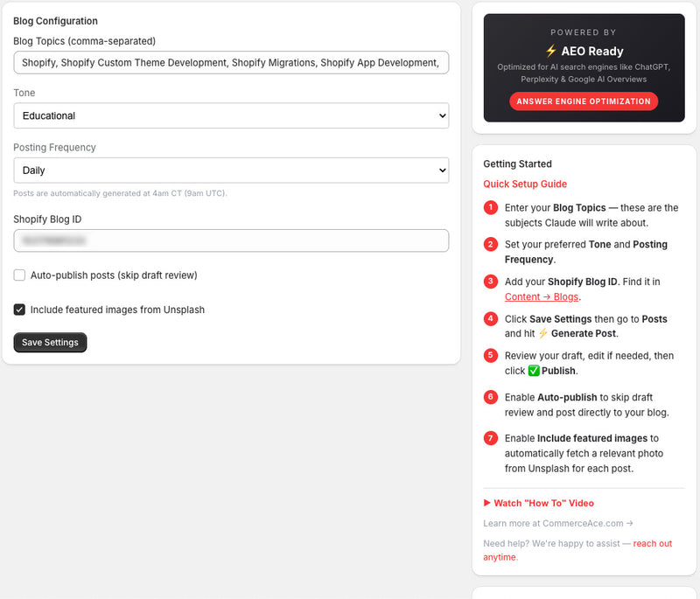Click the Shopify Blog ID input field
Screen dimensions: 700x599
coord(231,240)
